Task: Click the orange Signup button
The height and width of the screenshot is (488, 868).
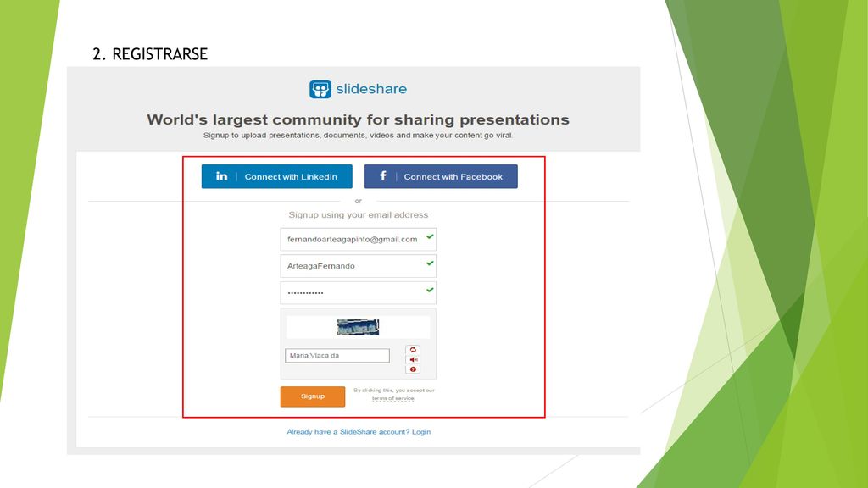Action: (312, 396)
